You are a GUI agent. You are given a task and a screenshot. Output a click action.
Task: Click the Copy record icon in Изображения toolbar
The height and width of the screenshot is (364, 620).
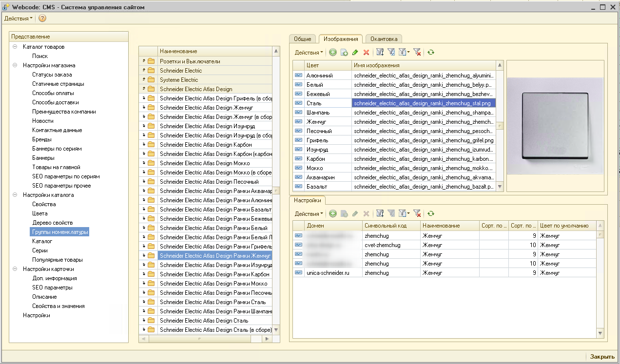point(344,52)
